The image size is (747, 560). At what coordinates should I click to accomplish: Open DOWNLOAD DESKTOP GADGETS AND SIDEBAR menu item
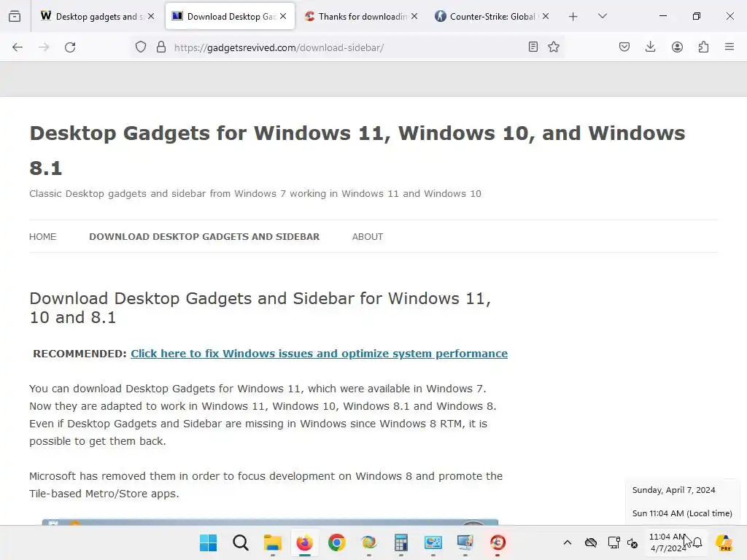(x=204, y=237)
